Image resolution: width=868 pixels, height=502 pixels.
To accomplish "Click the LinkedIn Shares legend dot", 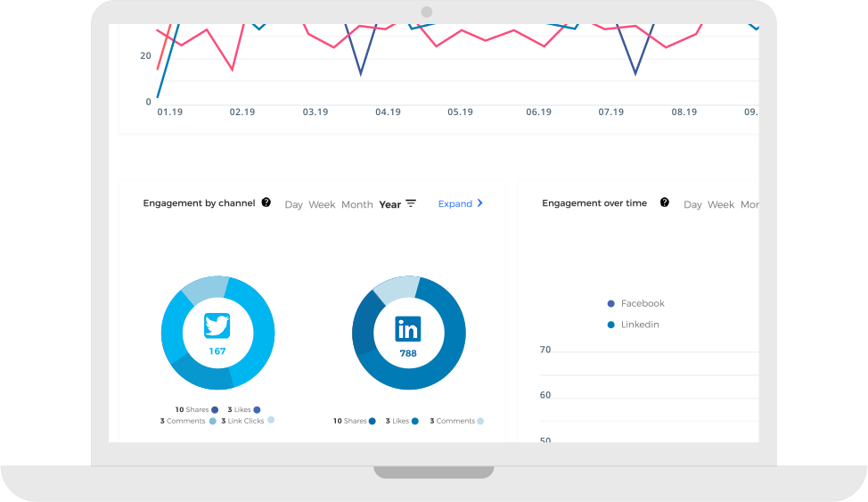I will [x=373, y=421].
